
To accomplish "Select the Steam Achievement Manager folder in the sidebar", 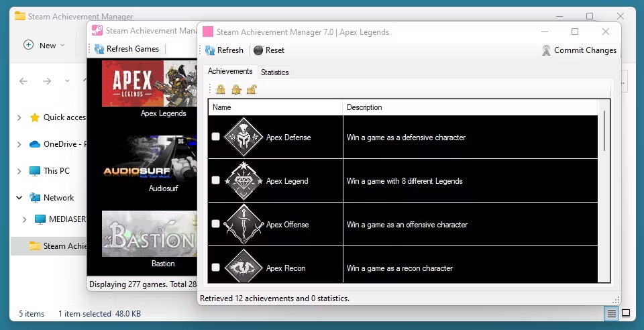I will 48,246.
